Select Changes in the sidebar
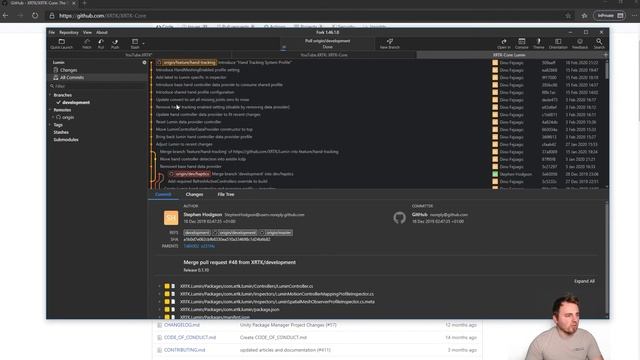Image resolution: width=640 pixels, height=360 pixels. pos(68,70)
